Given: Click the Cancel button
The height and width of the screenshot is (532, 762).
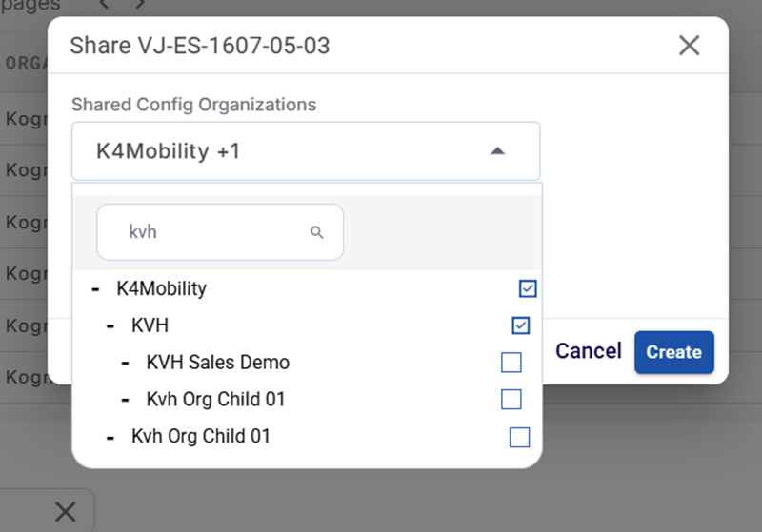Looking at the screenshot, I should coord(589,351).
